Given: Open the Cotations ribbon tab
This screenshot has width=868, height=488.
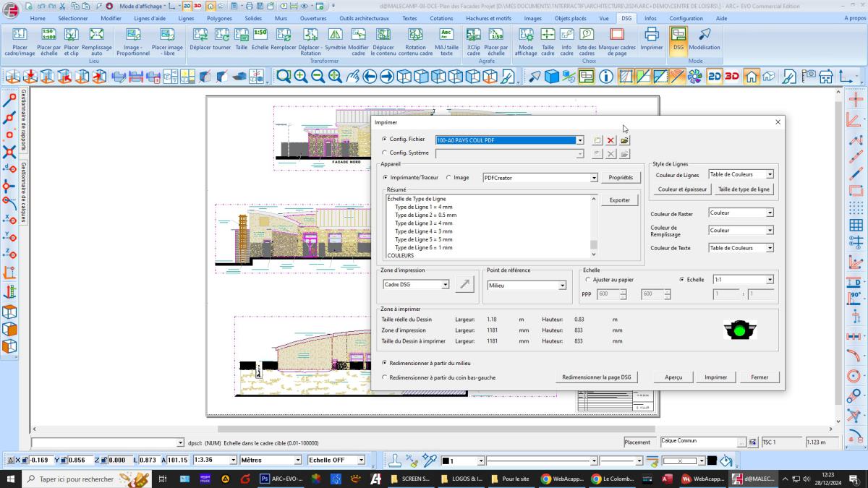Looking at the screenshot, I should coord(441,18).
